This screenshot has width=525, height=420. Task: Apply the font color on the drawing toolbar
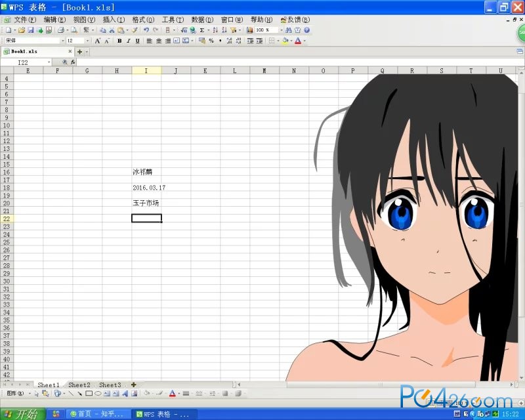click(172, 394)
